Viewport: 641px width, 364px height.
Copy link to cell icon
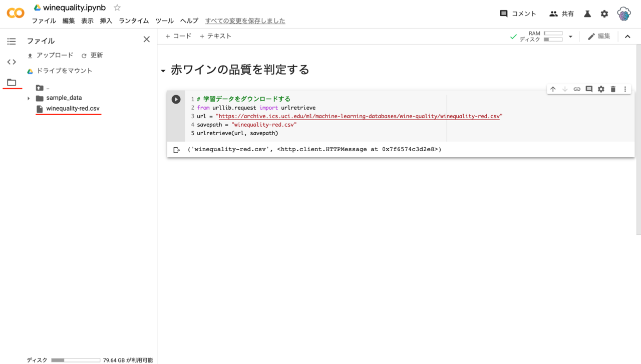tap(577, 89)
